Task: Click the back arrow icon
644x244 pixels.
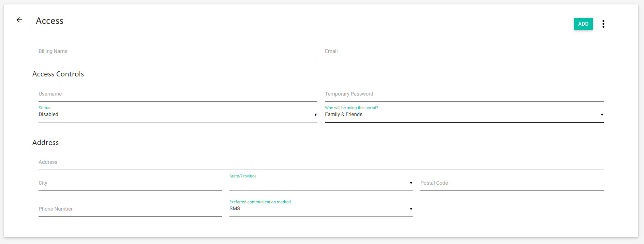Action: (x=19, y=20)
